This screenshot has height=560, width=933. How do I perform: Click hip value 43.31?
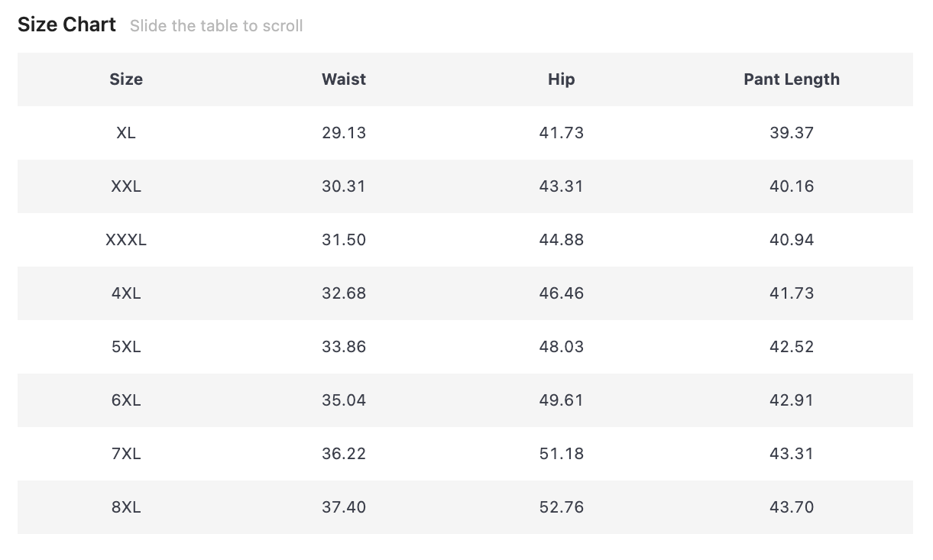tap(561, 186)
